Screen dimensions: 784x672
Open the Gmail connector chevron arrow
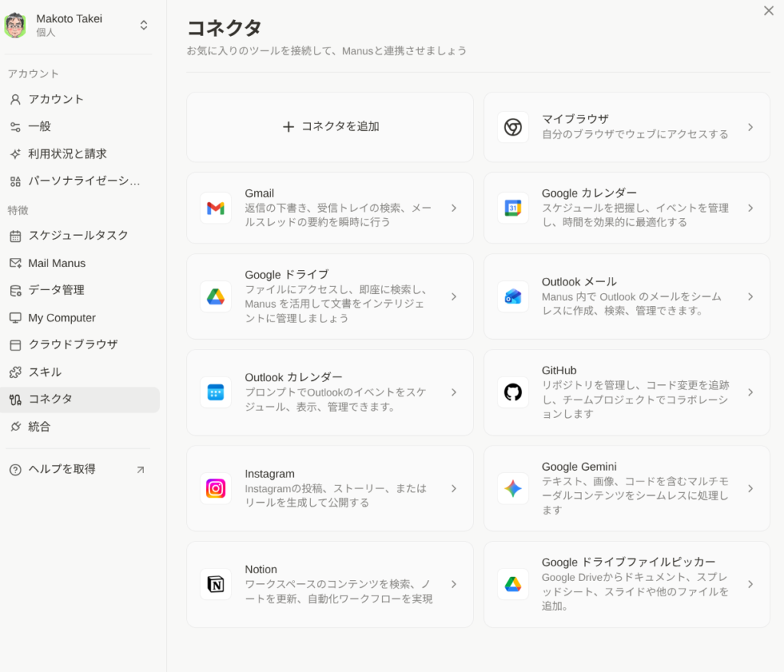click(x=453, y=208)
